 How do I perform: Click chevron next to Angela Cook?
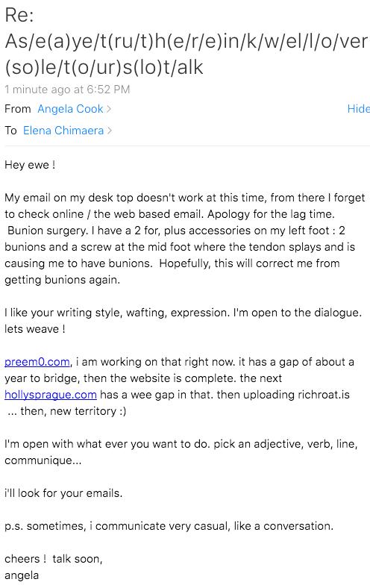[109, 109]
